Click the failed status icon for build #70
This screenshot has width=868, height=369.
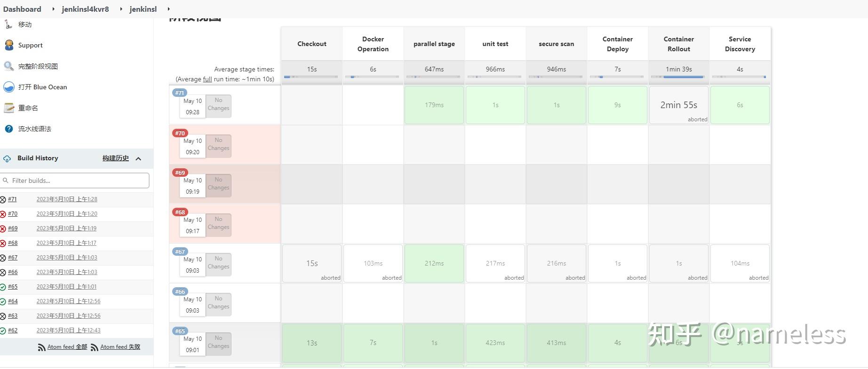point(3,214)
